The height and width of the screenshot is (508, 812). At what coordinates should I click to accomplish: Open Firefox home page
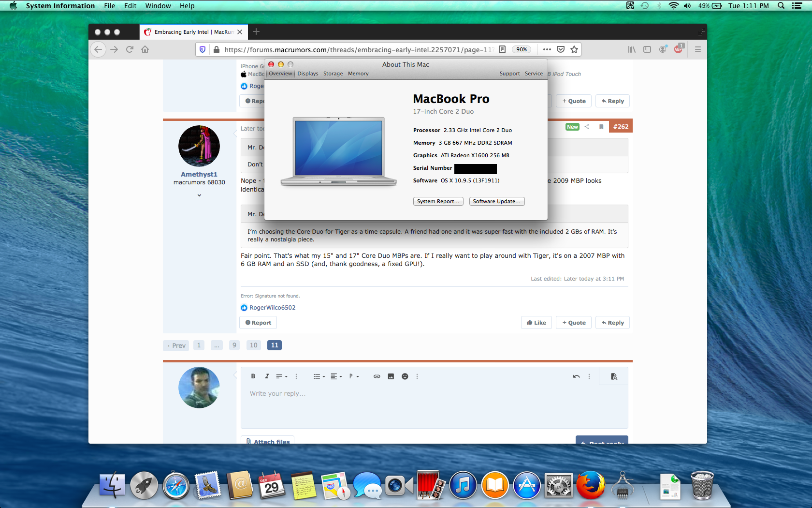click(145, 49)
